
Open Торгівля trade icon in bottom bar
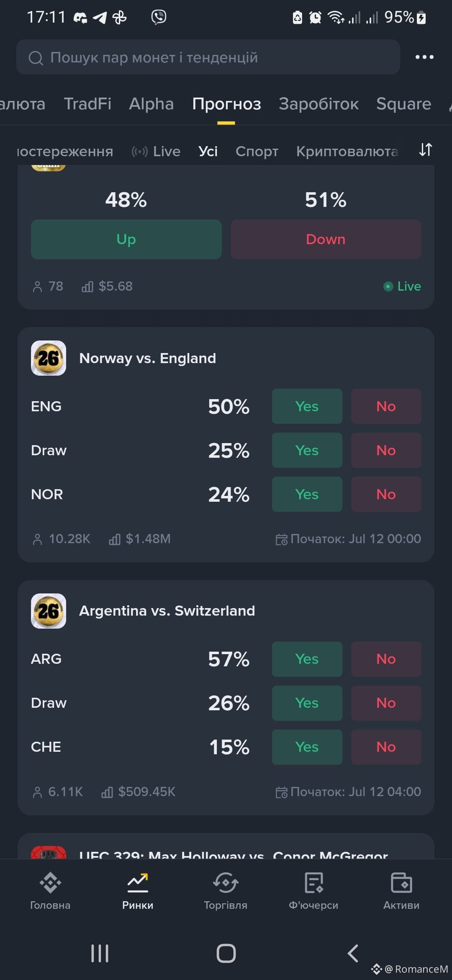tap(226, 883)
